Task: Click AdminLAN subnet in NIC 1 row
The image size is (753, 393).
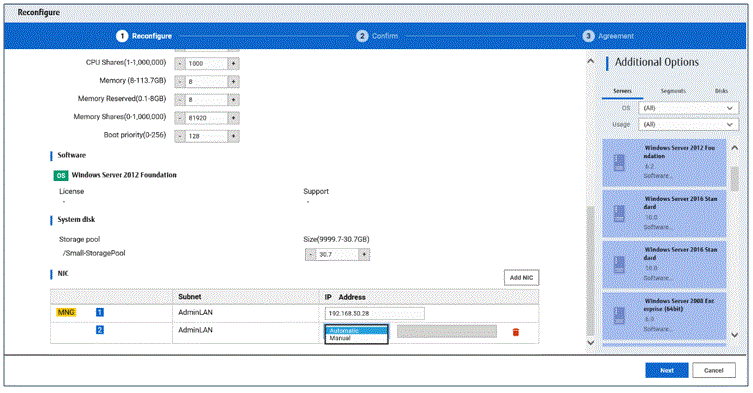Action: coord(195,312)
